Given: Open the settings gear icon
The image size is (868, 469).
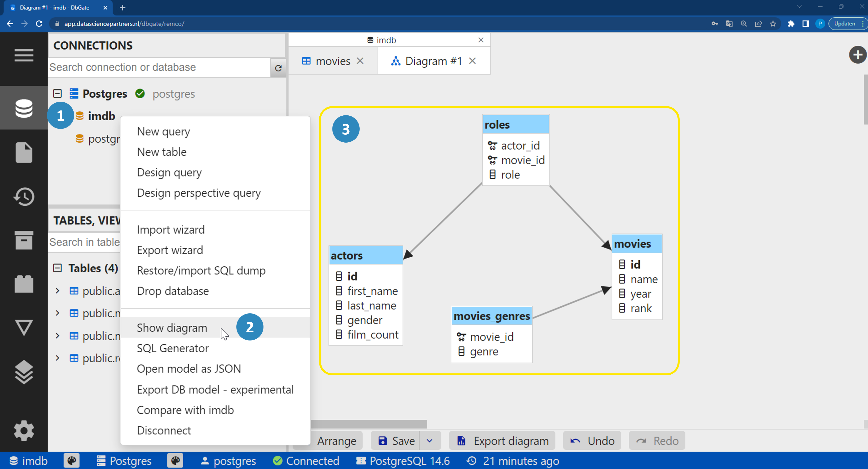Looking at the screenshot, I should tap(24, 430).
